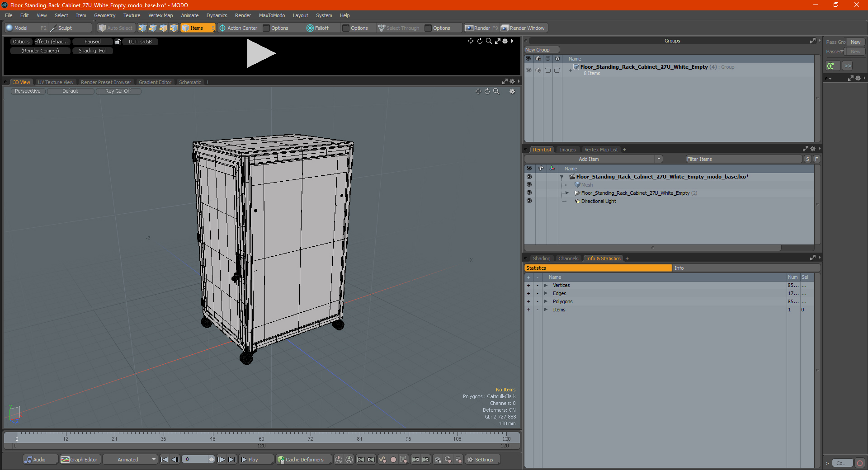Click Render F9 button
This screenshot has height=470, width=868.
pyautogui.click(x=481, y=28)
